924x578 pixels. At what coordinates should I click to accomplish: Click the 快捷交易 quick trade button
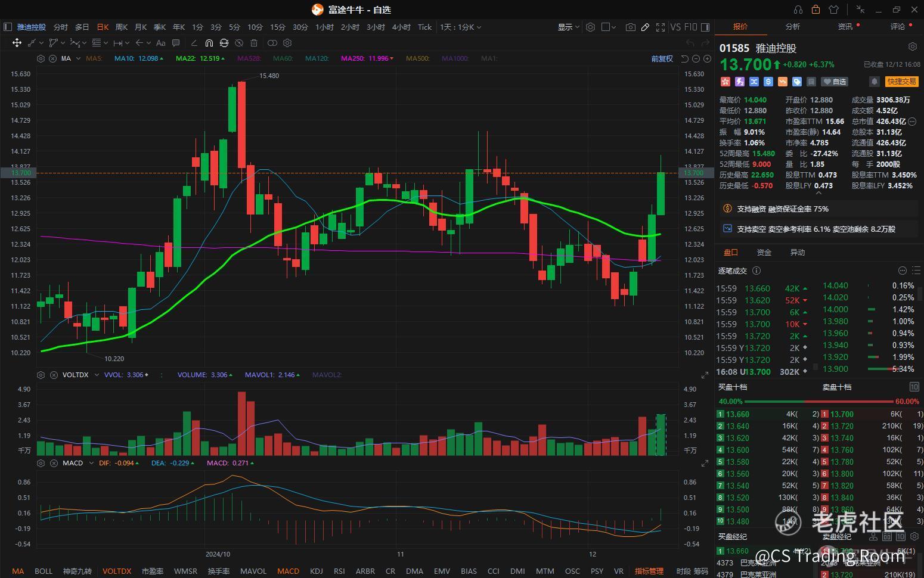[901, 82]
